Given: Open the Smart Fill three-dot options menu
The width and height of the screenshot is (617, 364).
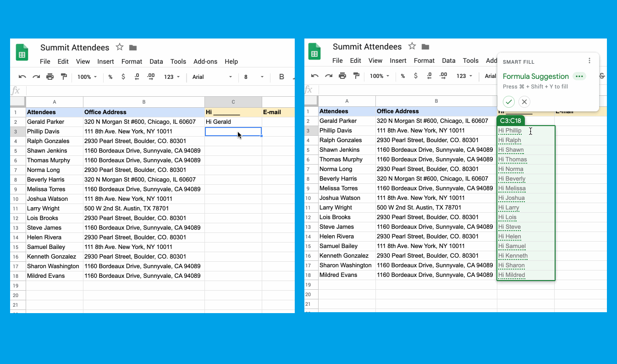Looking at the screenshot, I should pyautogui.click(x=589, y=61).
